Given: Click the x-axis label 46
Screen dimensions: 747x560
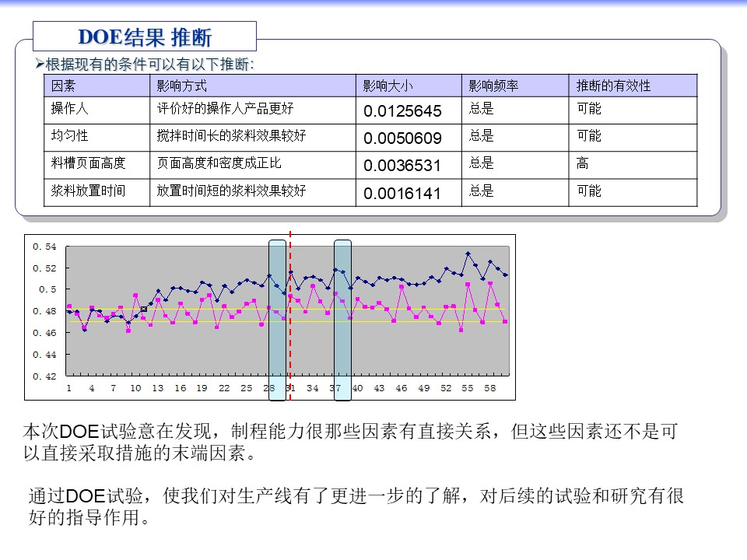Looking at the screenshot, I should click(x=402, y=388).
